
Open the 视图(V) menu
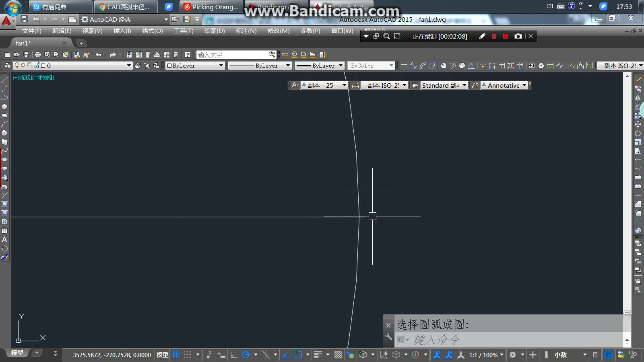point(92,31)
